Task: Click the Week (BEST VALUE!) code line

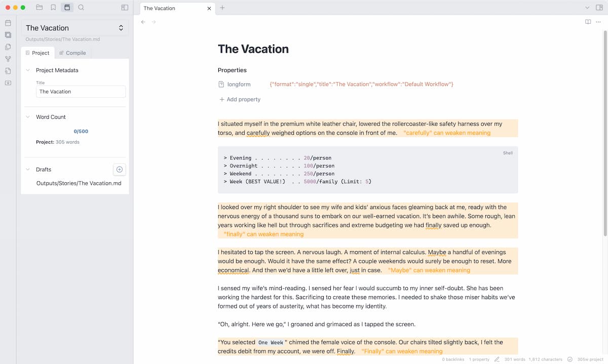Action: click(297, 181)
